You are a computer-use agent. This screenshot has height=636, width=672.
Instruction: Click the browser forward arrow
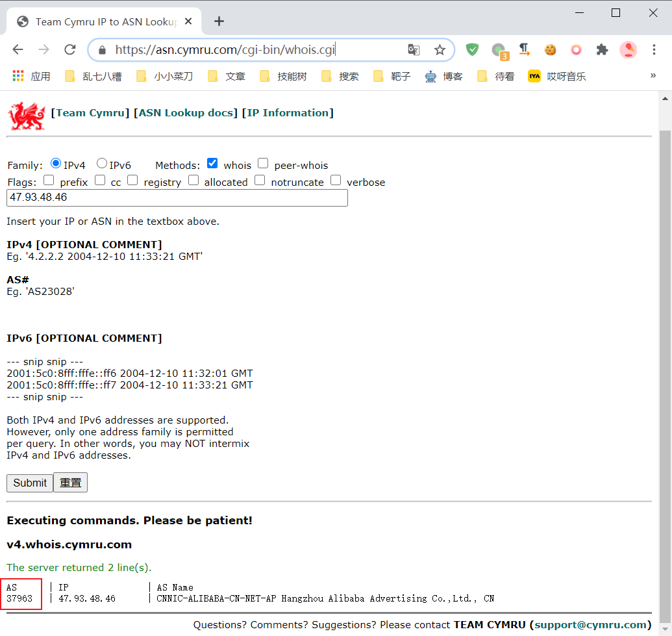click(44, 50)
